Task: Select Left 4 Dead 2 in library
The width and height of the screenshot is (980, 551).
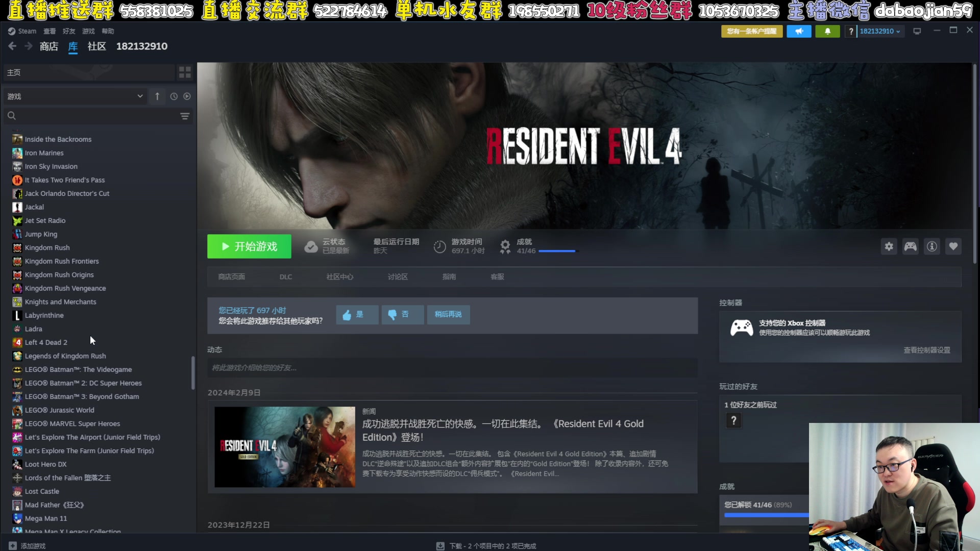Action: tap(46, 342)
